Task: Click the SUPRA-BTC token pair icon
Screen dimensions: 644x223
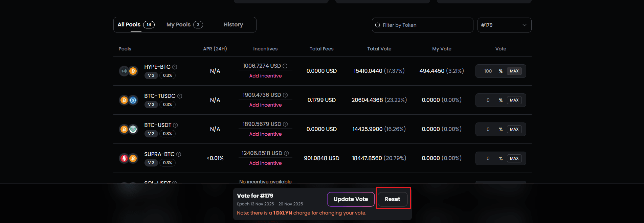Action: [x=129, y=158]
